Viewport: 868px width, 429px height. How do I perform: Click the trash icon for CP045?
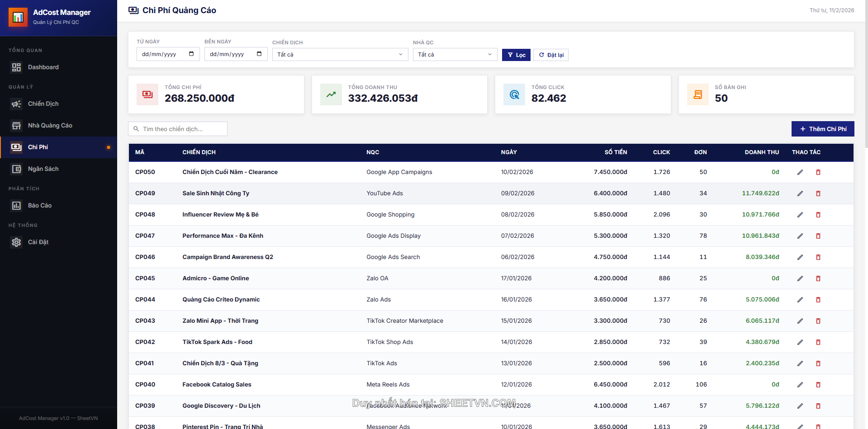(x=818, y=278)
